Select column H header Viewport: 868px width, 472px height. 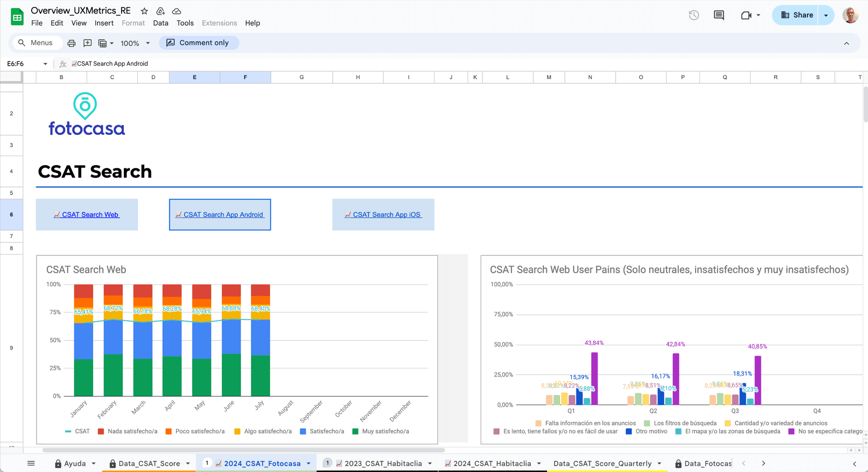pos(358,77)
